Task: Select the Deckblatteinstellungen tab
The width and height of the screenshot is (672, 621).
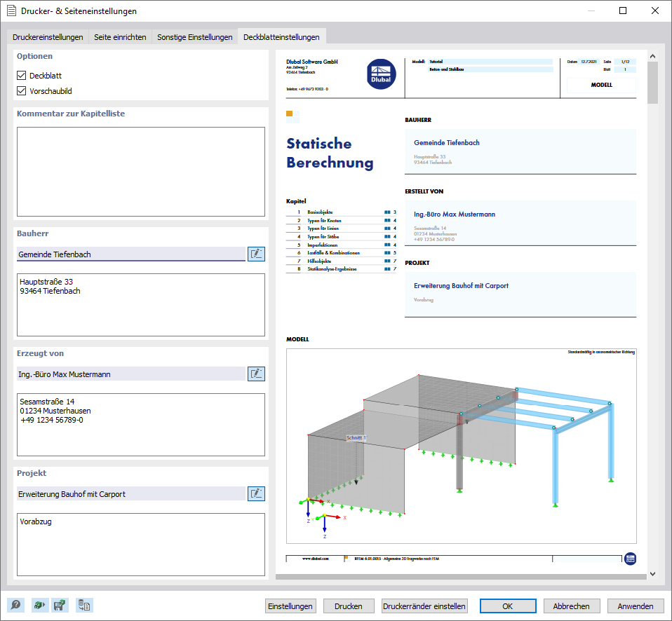Action: pos(281,37)
